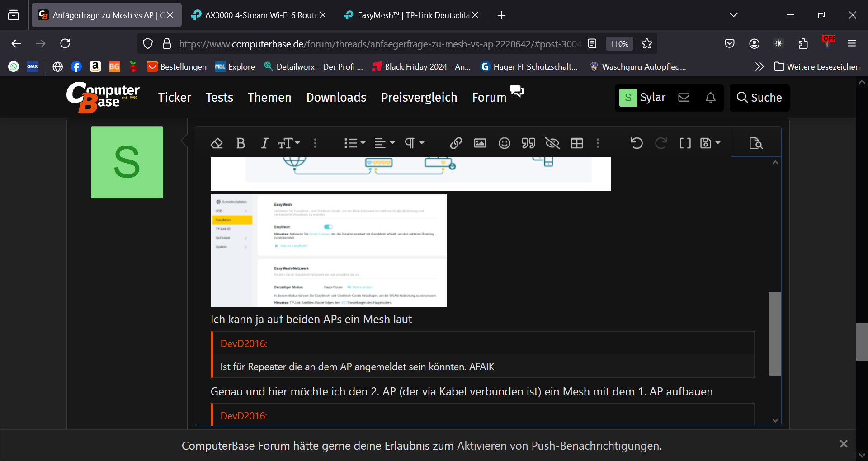
Task: Toggle italic text formatting
Action: coord(264,143)
